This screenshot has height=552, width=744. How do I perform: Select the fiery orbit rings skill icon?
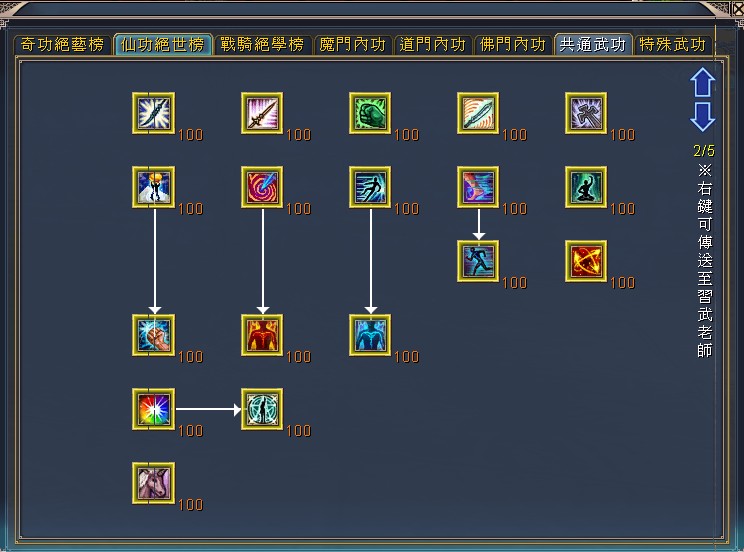[x=586, y=261]
